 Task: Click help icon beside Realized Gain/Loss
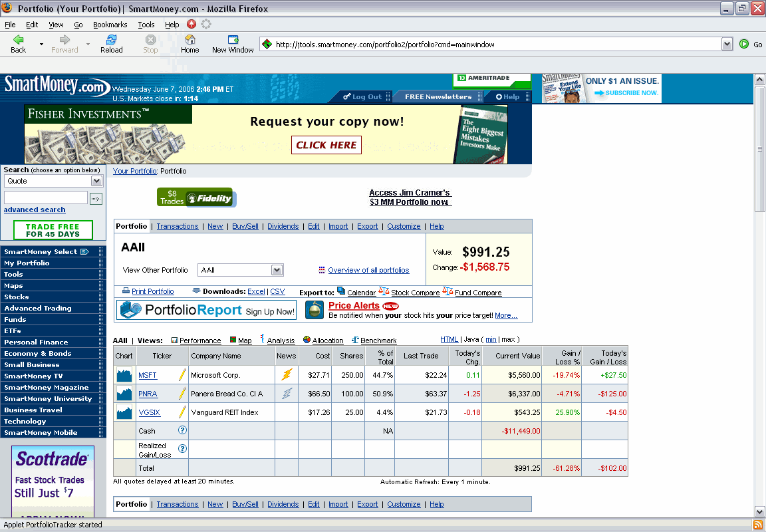point(182,449)
